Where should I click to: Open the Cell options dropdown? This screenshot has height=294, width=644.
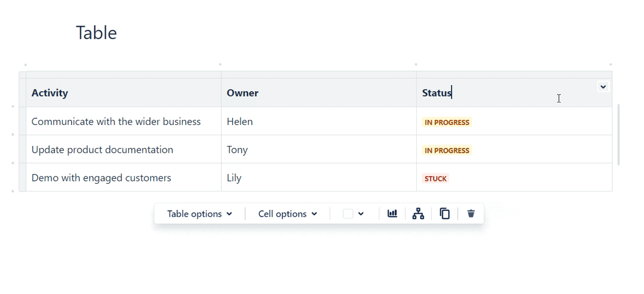(287, 214)
